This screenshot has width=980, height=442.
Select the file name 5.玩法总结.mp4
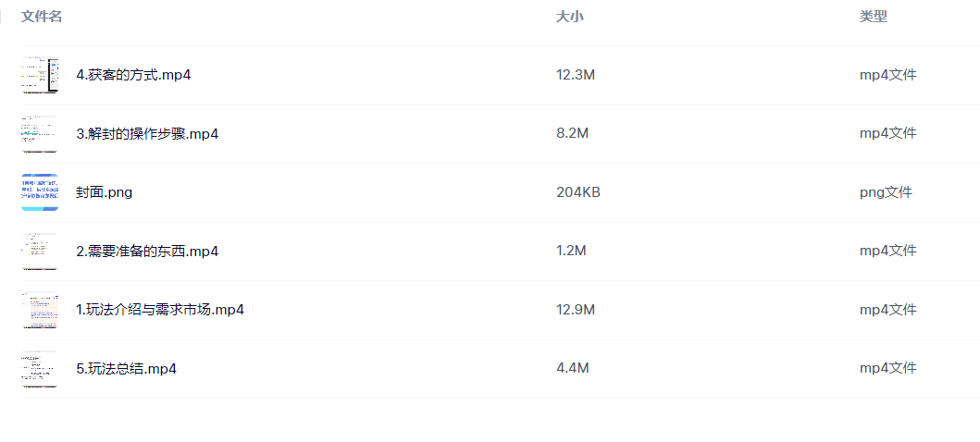point(126,369)
